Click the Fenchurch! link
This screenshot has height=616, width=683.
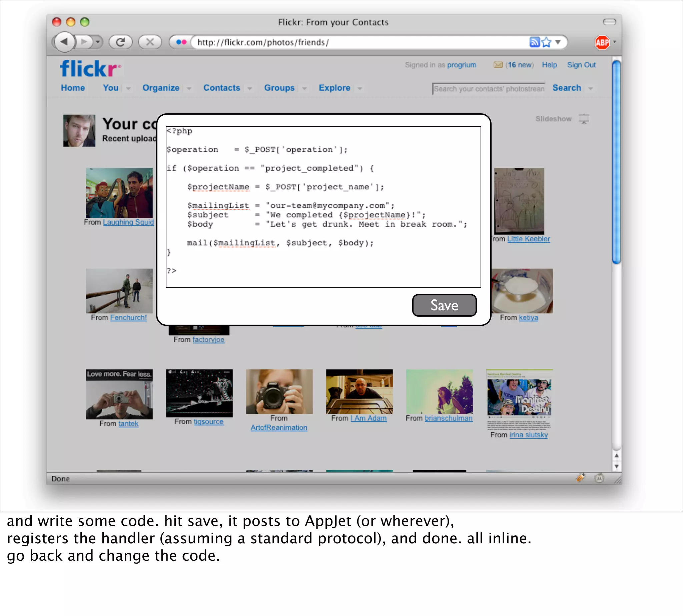pyautogui.click(x=128, y=317)
